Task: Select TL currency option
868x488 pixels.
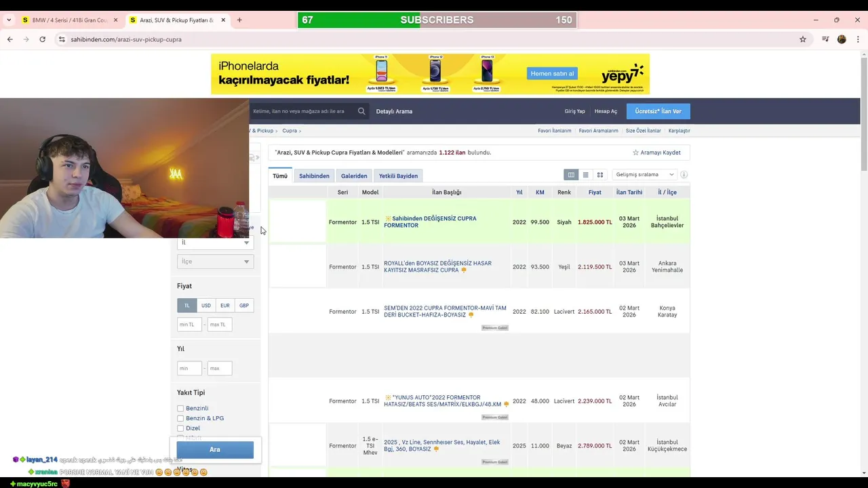Action: (x=187, y=306)
